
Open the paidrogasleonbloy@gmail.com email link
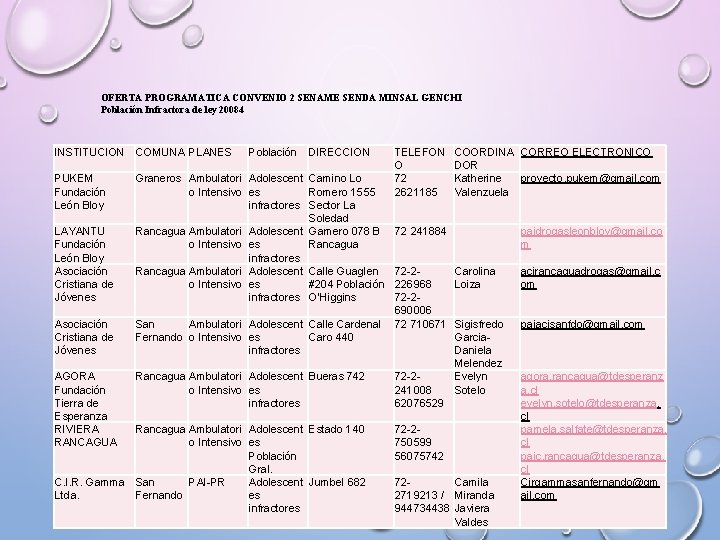click(x=591, y=237)
